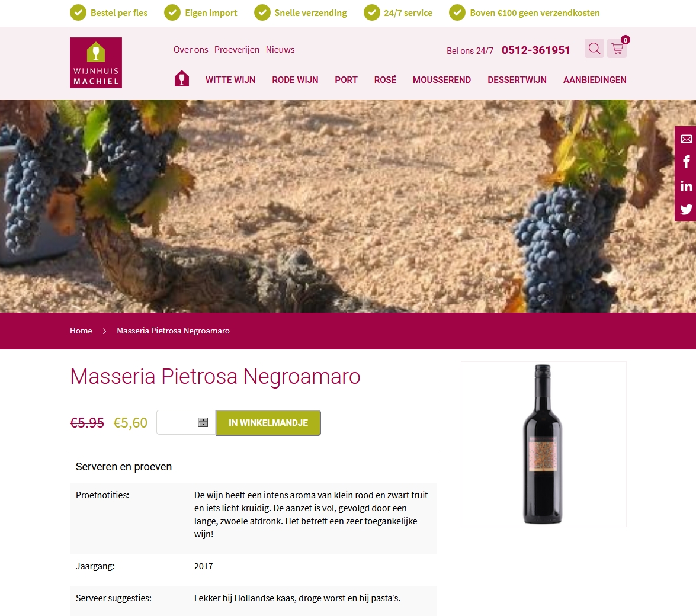Open the DESSERTWIJN menu item
Screen dimensions: 696x616
click(517, 80)
